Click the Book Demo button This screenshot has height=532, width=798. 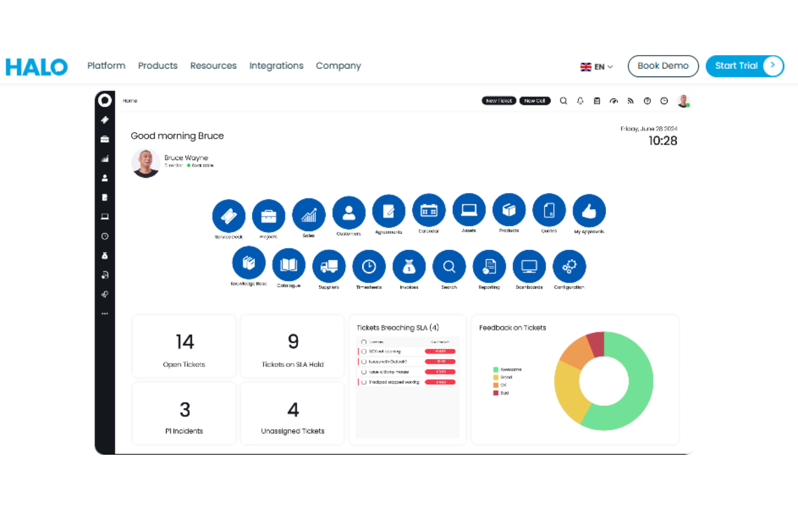663,66
